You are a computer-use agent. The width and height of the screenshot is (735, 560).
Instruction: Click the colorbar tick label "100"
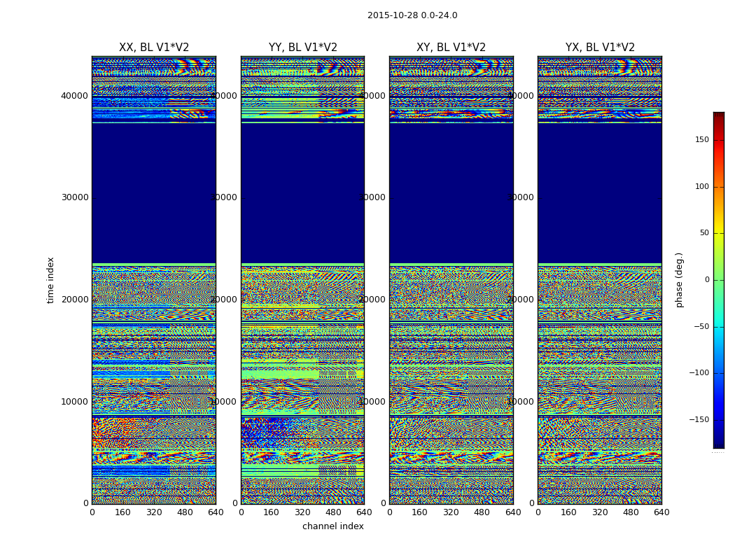point(701,186)
